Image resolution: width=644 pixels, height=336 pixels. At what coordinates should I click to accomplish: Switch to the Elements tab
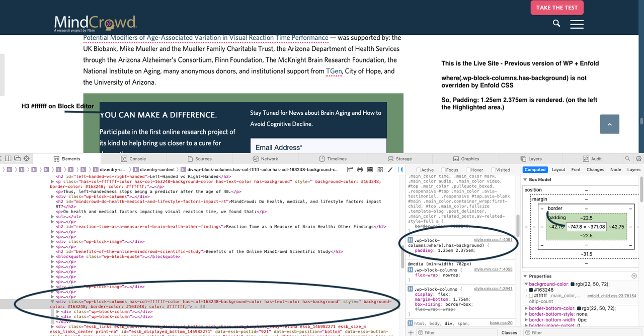(x=67, y=159)
